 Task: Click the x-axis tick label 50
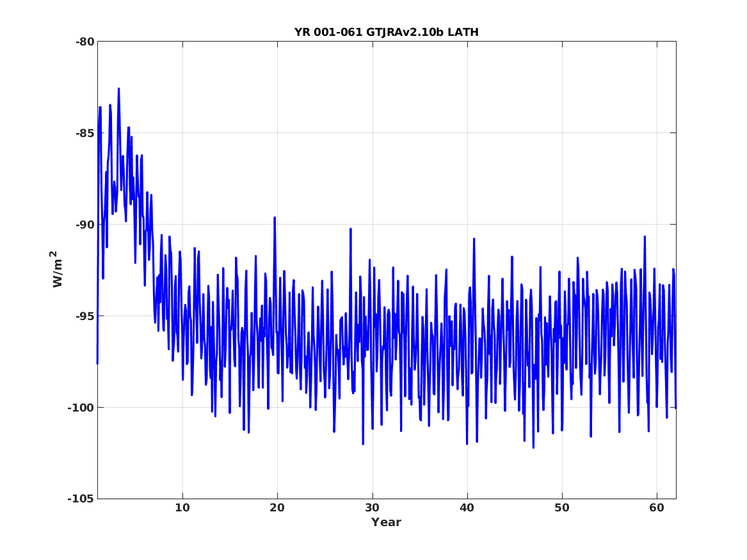click(561, 508)
